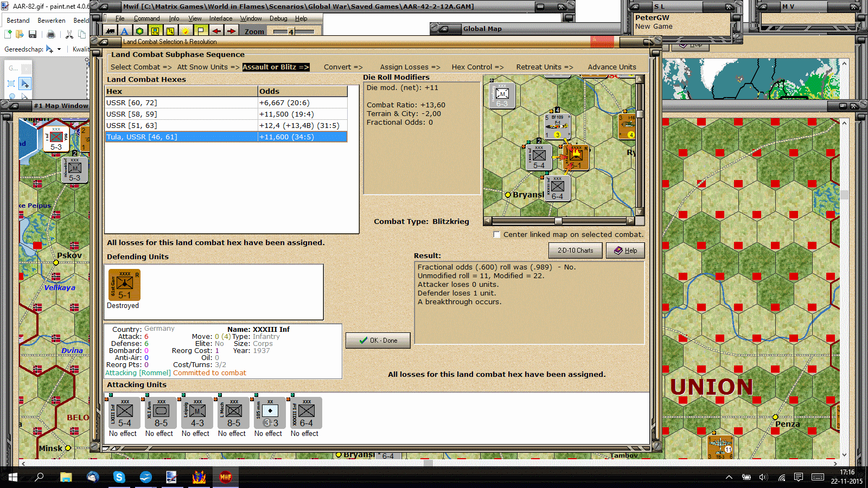Click the Odds column header
The height and width of the screenshot is (488, 868).
coord(303,91)
